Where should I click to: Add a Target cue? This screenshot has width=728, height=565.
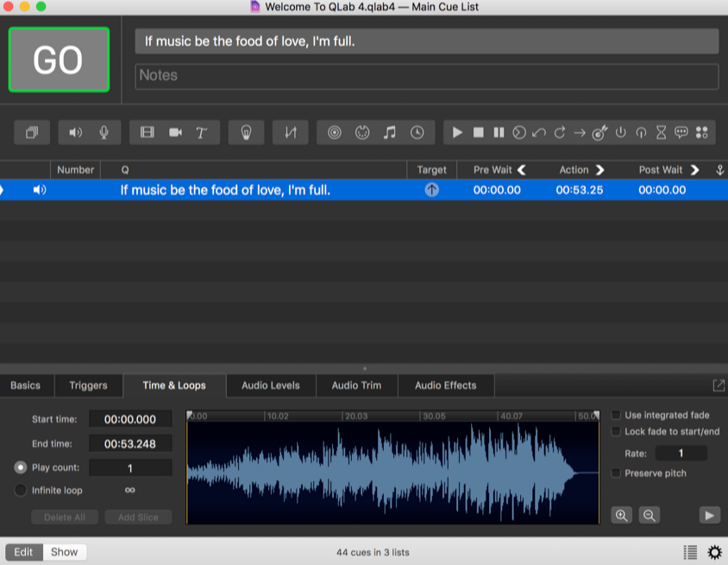[599, 133]
